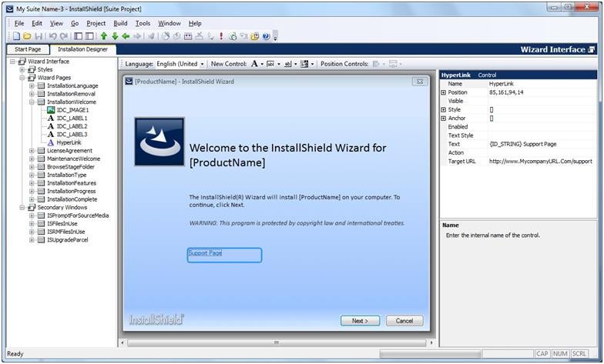This screenshot has height=364, width=604.
Task: Click the Open Project folder icon
Action: pos(27,36)
